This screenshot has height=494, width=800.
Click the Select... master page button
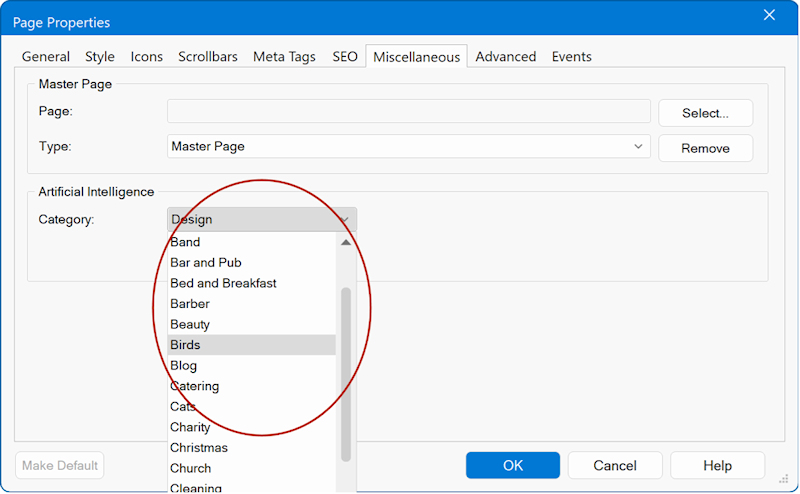[x=705, y=113]
